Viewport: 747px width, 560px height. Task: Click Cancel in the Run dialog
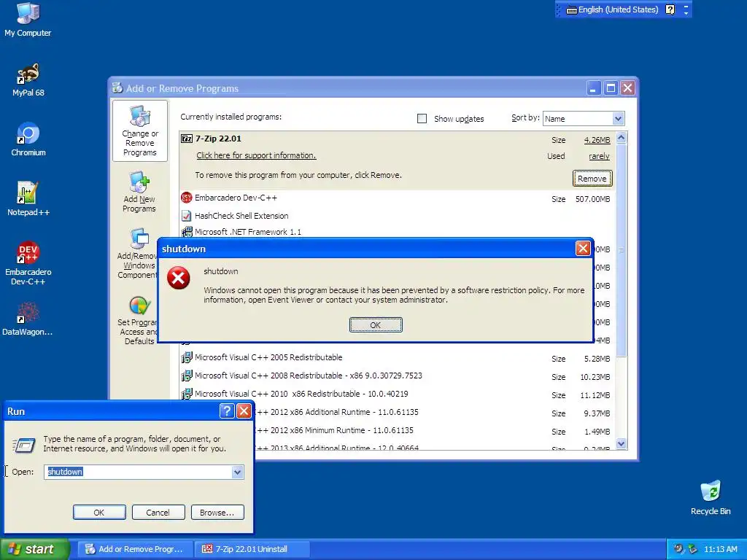pos(158,513)
